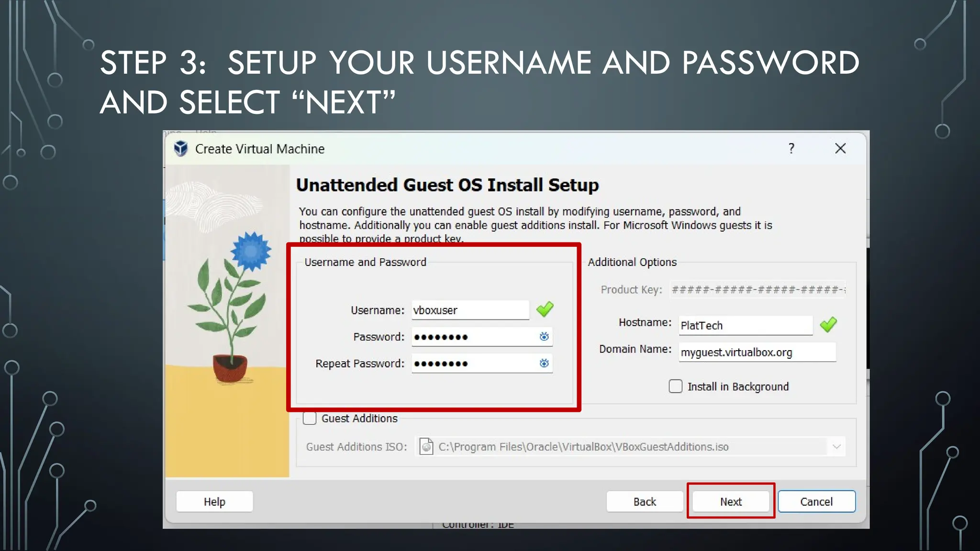The height and width of the screenshot is (551, 980).
Task: Click the Product Key field
Action: (x=757, y=290)
